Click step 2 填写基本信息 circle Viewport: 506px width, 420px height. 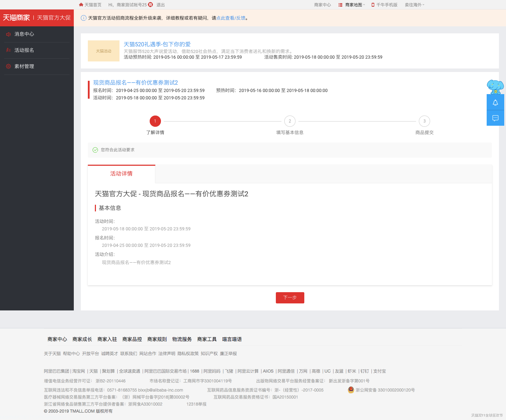(x=290, y=121)
